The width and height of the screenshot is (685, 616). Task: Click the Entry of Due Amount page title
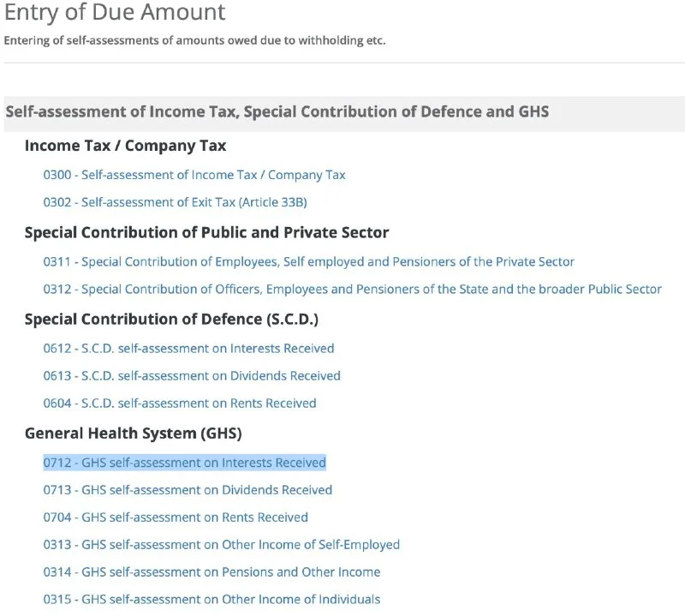click(x=115, y=13)
